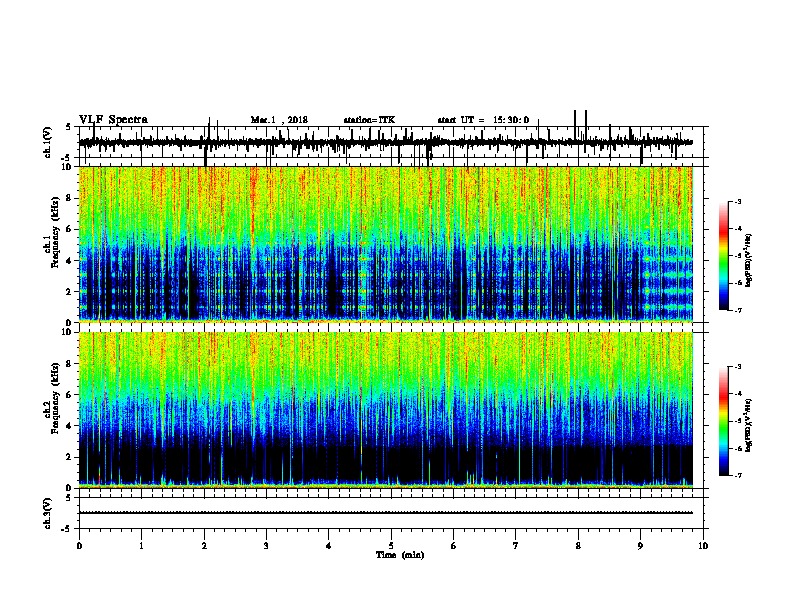Click the "Time (min)" axis label

coord(400,555)
